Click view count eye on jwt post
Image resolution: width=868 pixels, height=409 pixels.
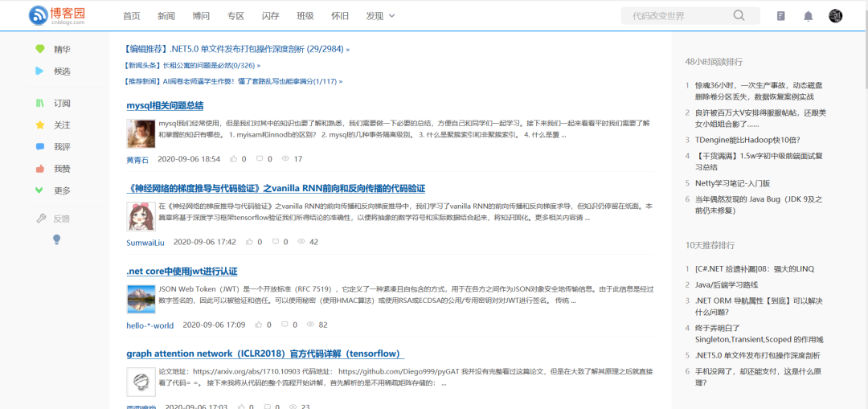point(310,325)
